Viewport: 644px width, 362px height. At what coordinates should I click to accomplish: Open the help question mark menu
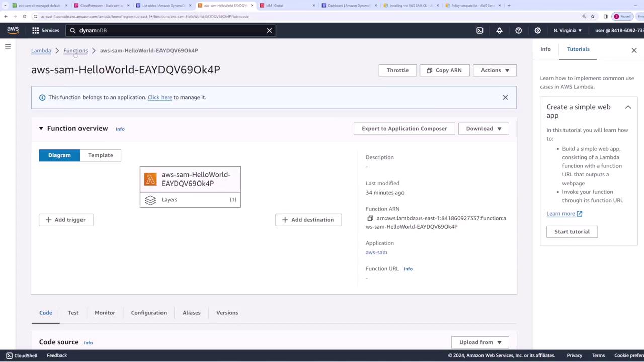coord(518,30)
